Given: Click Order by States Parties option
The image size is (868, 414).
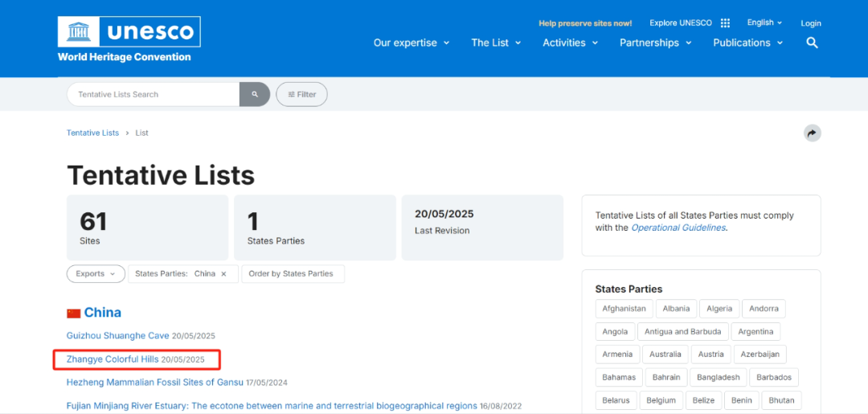Looking at the screenshot, I should pyautogui.click(x=293, y=274).
